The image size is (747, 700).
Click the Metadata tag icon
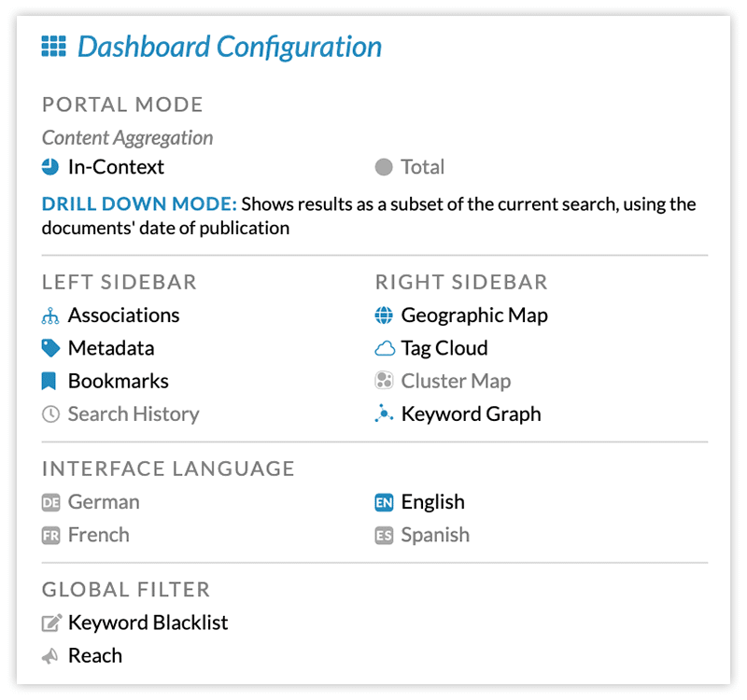[x=50, y=348]
